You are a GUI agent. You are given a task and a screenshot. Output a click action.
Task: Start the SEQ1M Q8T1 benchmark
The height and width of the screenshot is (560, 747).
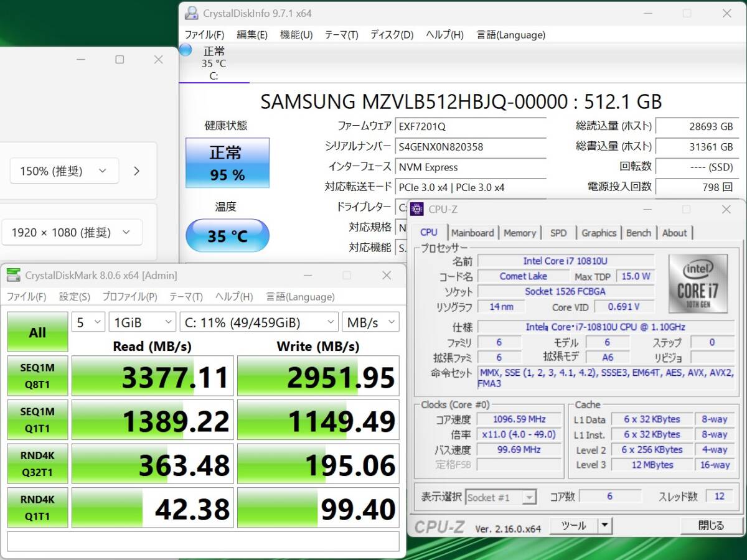tap(37, 376)
